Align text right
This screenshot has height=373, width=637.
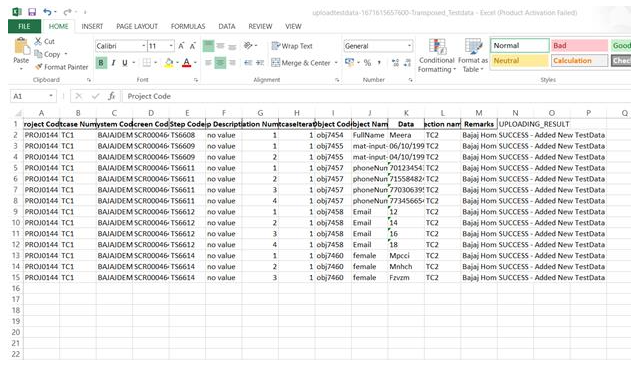click(232, 63)
